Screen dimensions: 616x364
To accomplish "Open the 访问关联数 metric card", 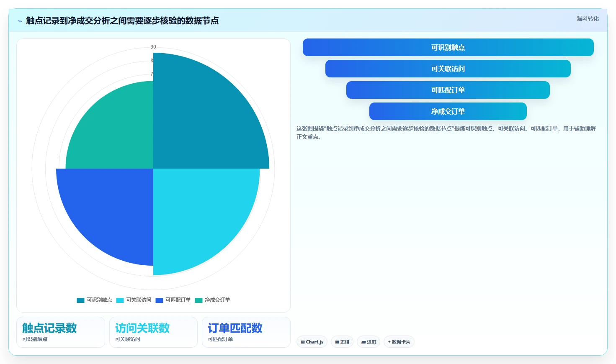I will (153, 332).
